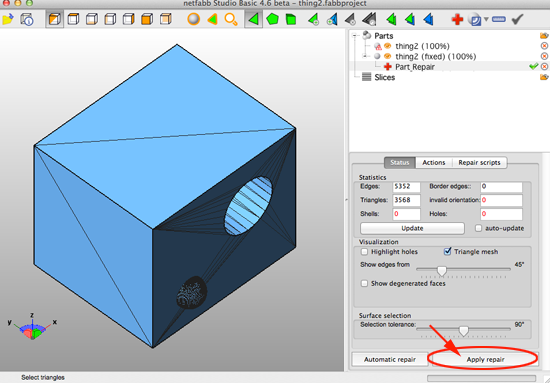This screenshot has width=550, height=383.
Task: Enable the Highlight holes checkbox
Action: (x=364, y=251)
